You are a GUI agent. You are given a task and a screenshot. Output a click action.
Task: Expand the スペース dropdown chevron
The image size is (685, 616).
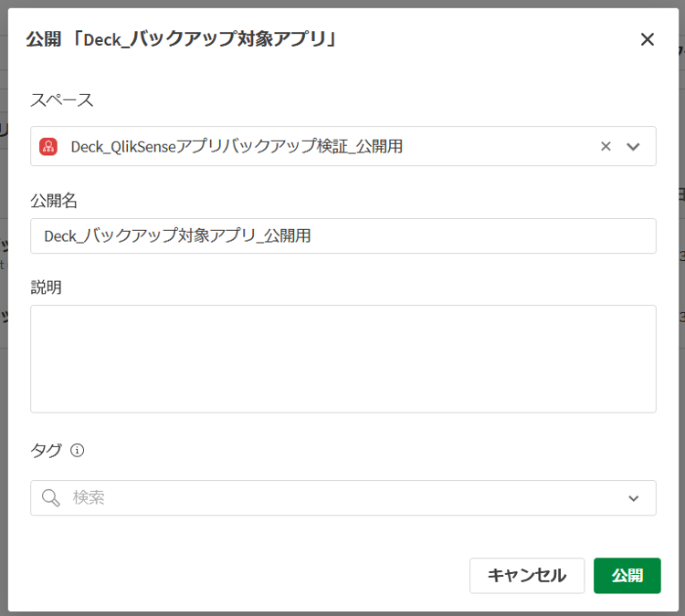coord(633,146)
